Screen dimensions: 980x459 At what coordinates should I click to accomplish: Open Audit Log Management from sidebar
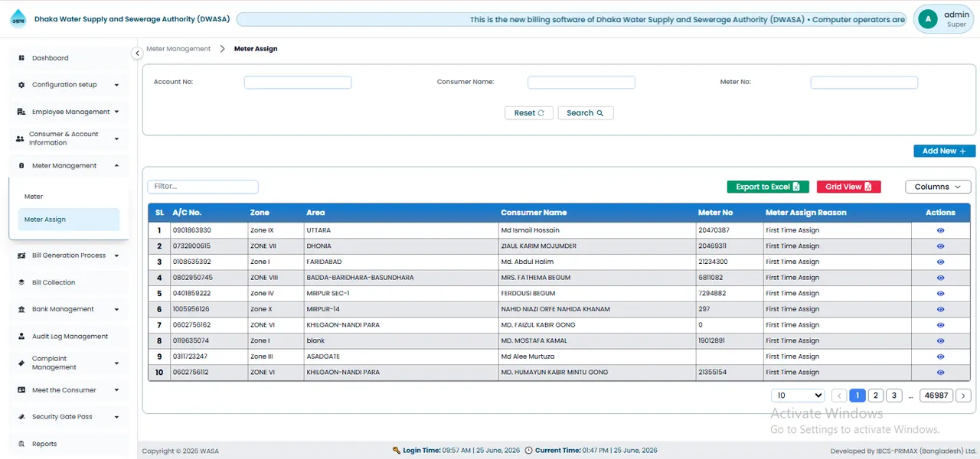(x=67, y=337)
